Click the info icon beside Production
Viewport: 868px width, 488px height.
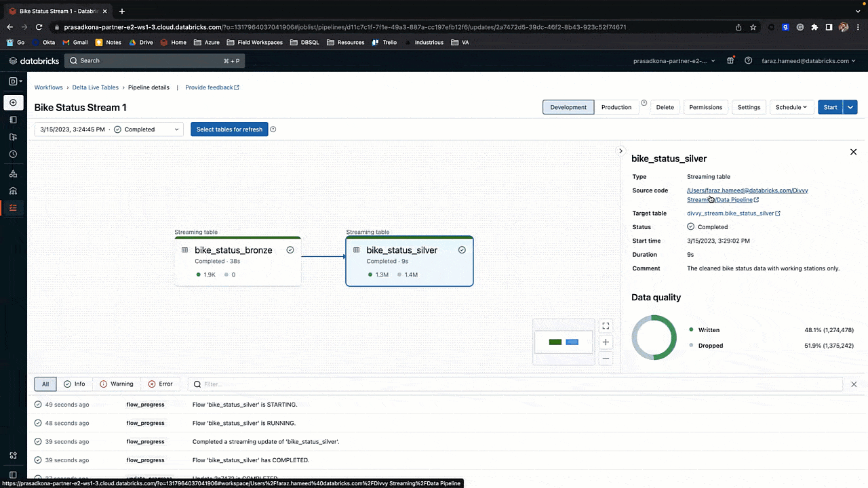(x=644, y=103)
